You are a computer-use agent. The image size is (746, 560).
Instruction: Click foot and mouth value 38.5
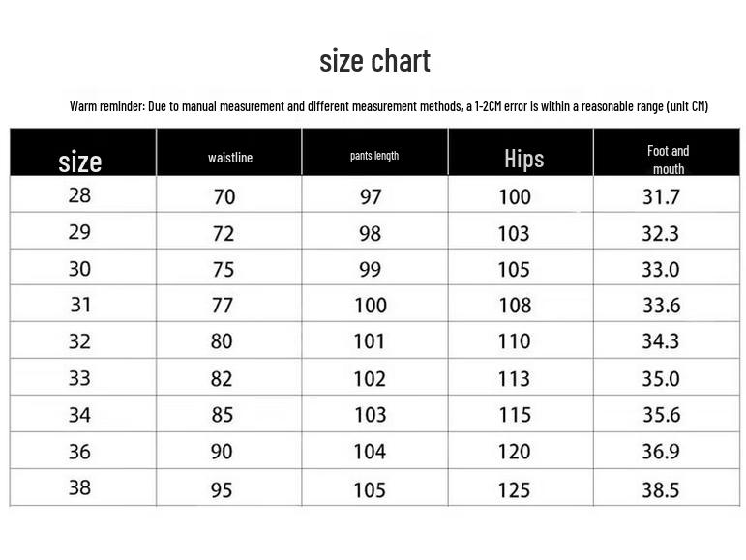[661, 490]
